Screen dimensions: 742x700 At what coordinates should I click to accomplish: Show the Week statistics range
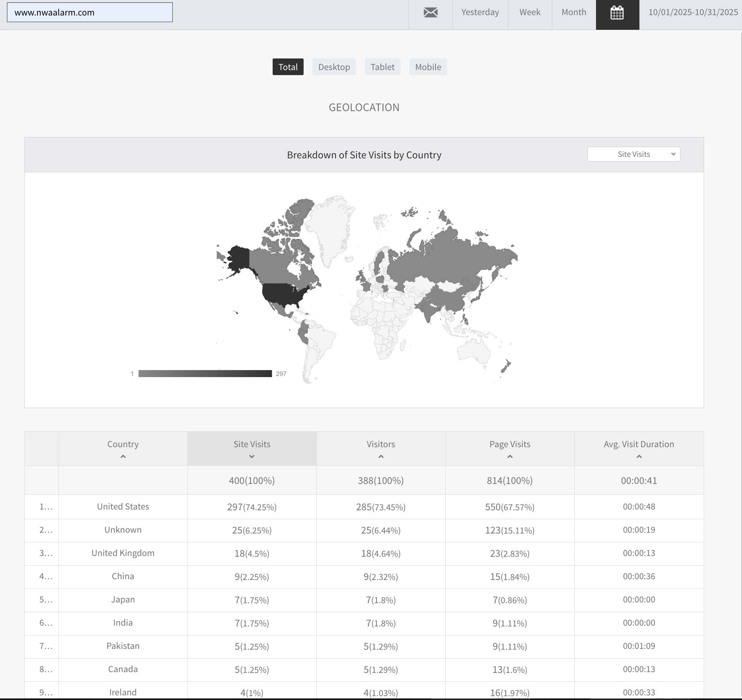pyautogui.click(x=530, y=12)
